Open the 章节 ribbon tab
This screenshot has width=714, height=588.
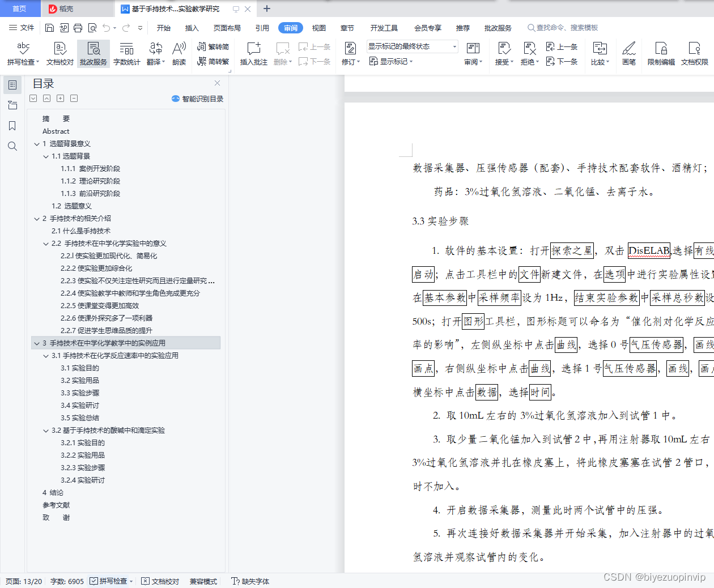(x=347, y=27)
